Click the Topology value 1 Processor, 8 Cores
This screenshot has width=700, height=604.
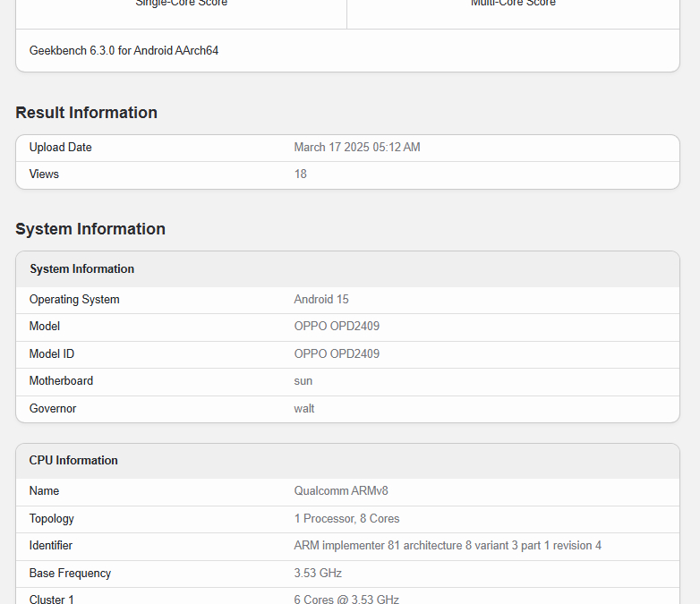point(346,519)
